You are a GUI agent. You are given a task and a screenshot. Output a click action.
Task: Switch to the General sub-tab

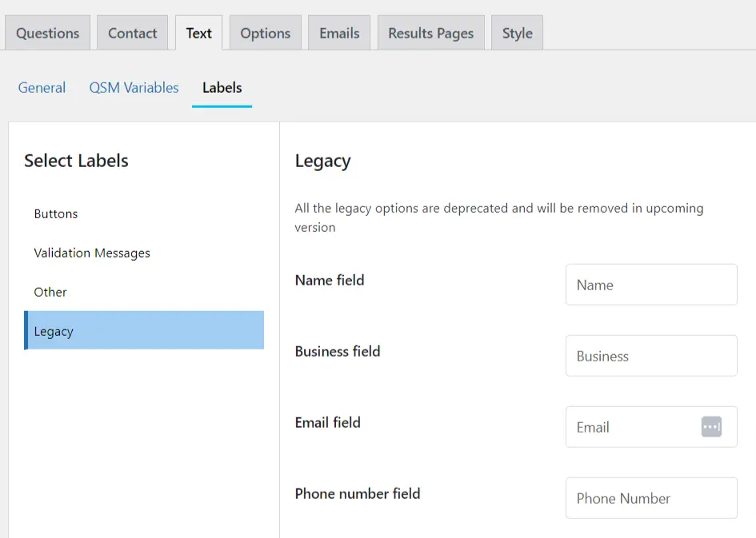pyautogui.click(x=42, y=88)
